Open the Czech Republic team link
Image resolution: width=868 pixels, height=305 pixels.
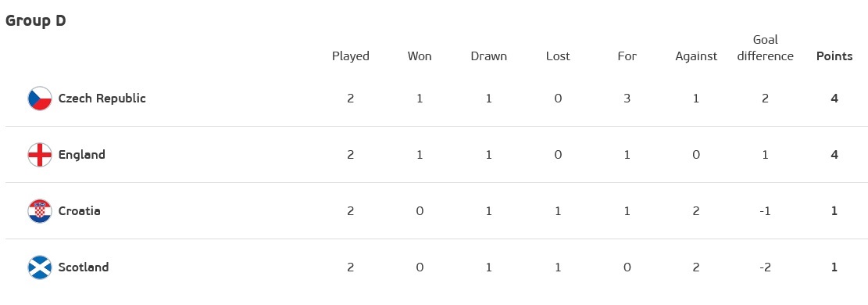[102, 99]
